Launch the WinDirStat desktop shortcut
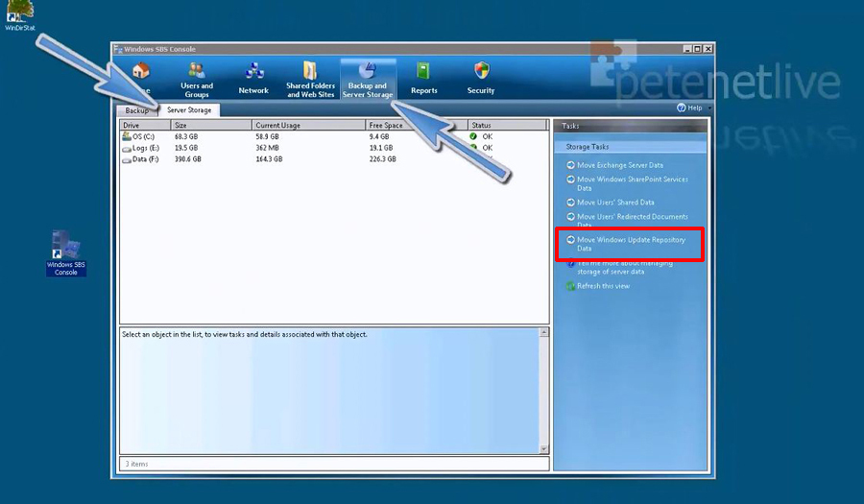 click(x=20, y=15)
